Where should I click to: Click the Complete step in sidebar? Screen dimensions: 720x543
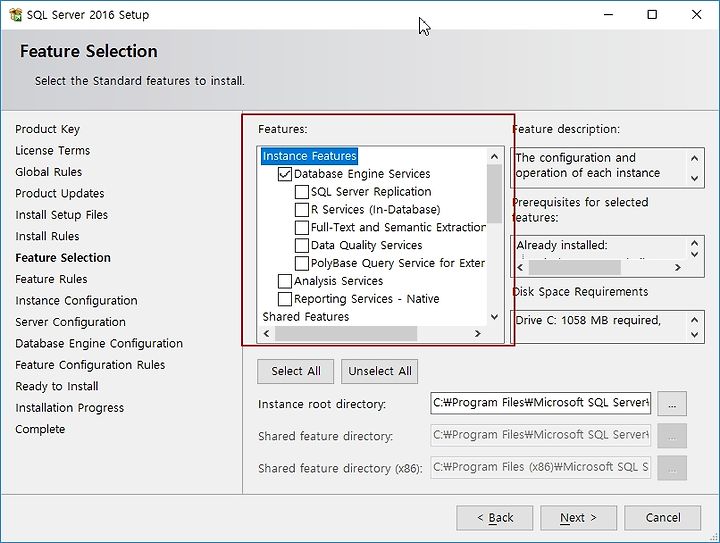click(40, 429)
